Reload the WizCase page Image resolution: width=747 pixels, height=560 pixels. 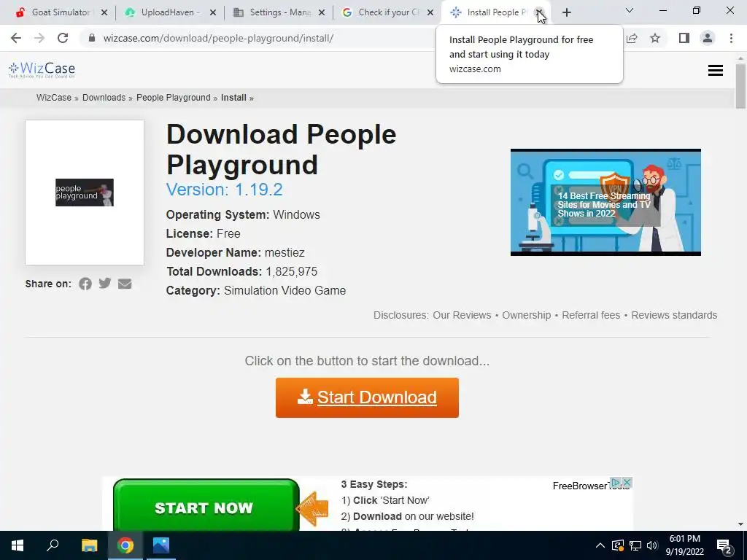(x=63, y=38)
